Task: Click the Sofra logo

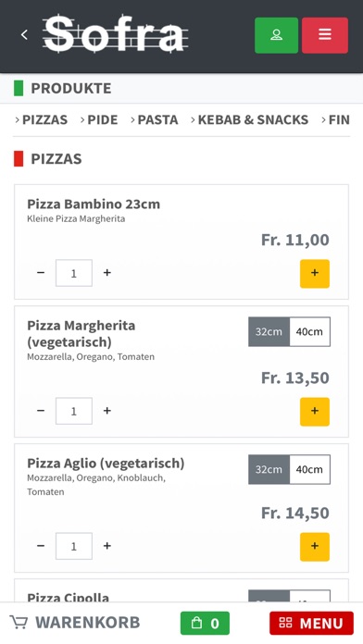Action: tap(115, 34)
